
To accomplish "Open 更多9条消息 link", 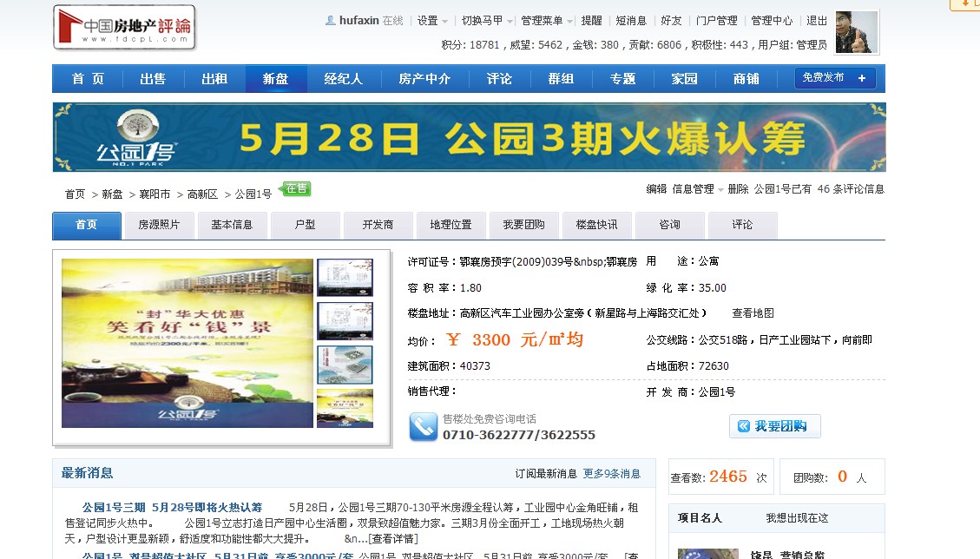I will (x=612, y=474).
